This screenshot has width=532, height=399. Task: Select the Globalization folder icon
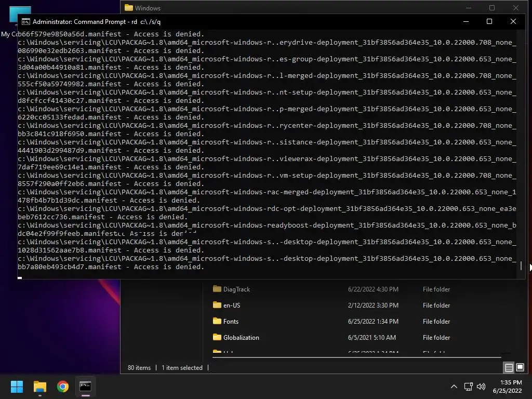coord(217,337)
